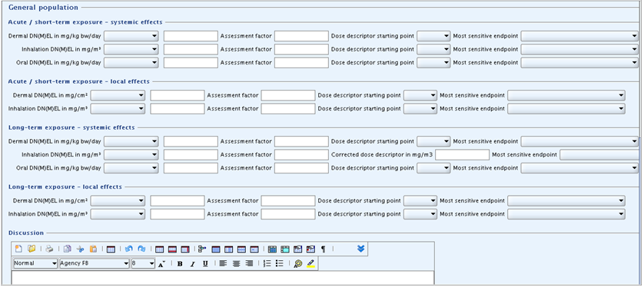644x287 pixels.
Task: Click the Copy icon in editor toolbar
Action: 68,249
